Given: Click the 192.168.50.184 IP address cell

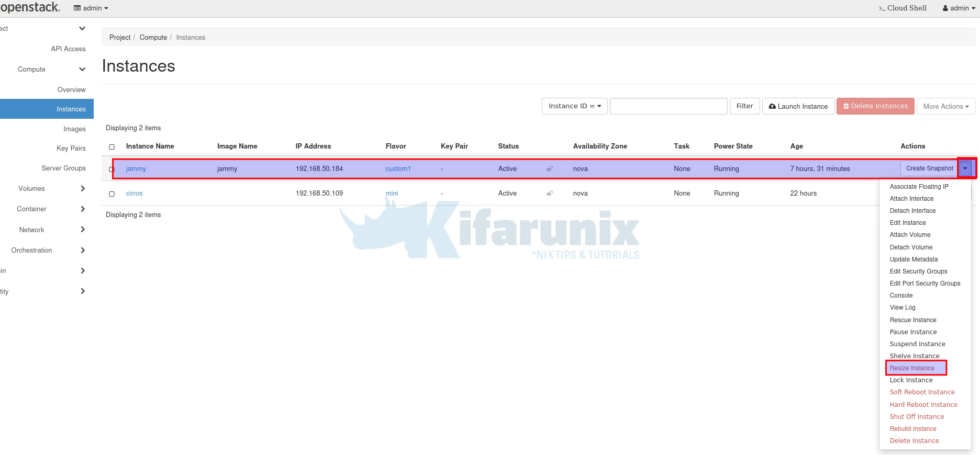Looking at the screenshot, I should [x=319, y=169].
